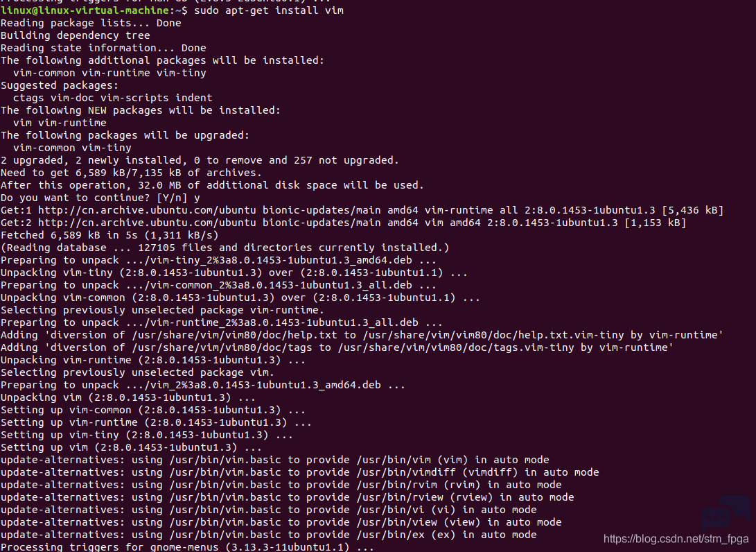
Task: Click 'Processing triggers for gnome-menus' line
Action: click(x=188, y=547)
